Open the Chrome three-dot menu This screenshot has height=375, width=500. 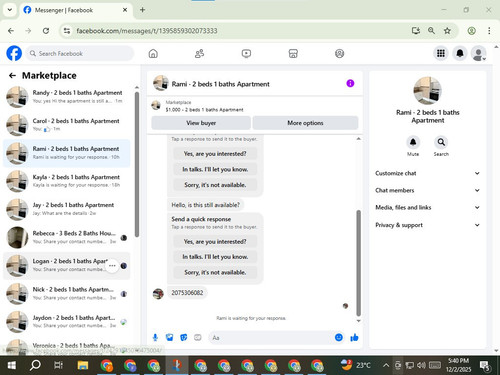click(489, 31)
